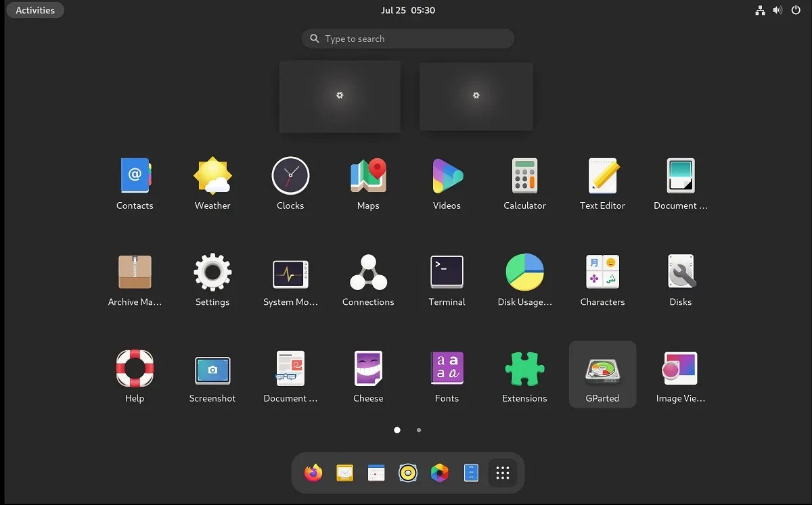
Task: Launch the Image Viewer
Action: [680, 375]
